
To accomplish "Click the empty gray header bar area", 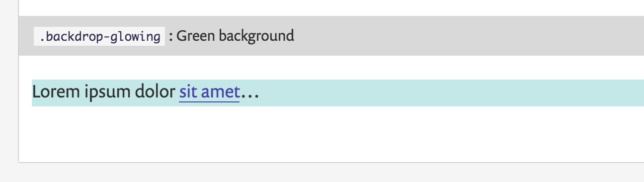I will (x=467, y=36).
